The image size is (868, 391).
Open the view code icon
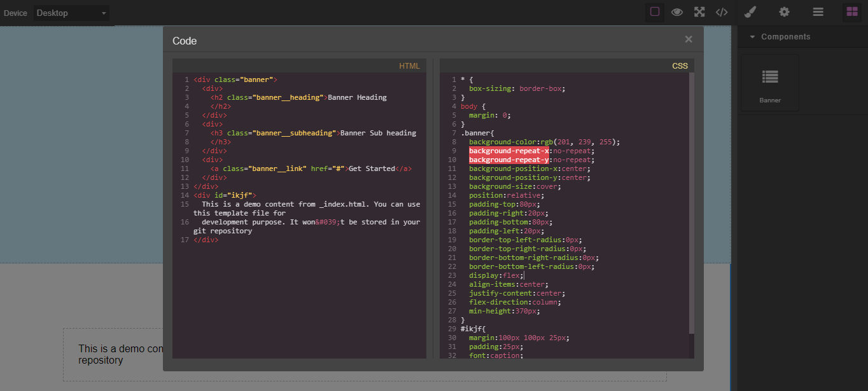[x=722, y=11]
